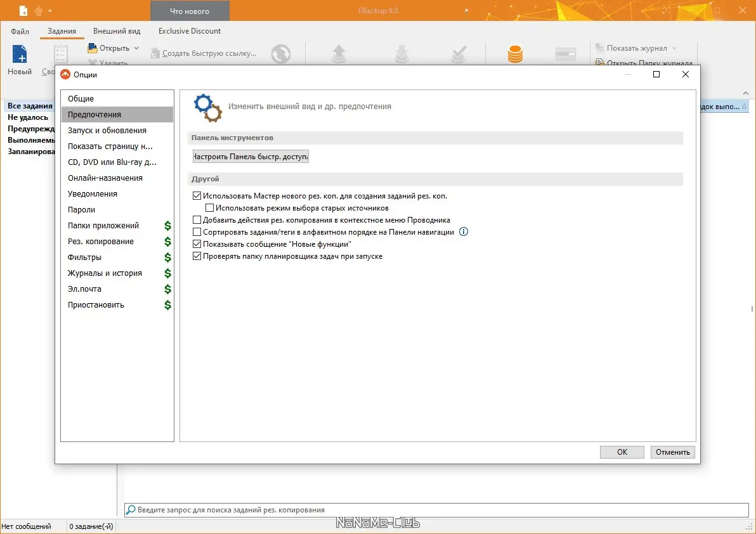This screenshot has height=534, width=756.
Task: Uncheck Использовать Мастер нового рез. коп. option
Action: (x=197, y=196)
